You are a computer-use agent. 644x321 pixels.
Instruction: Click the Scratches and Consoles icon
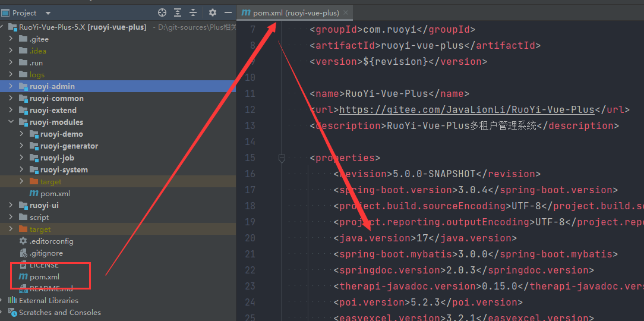pyautogui.click(x=12, y=312)
